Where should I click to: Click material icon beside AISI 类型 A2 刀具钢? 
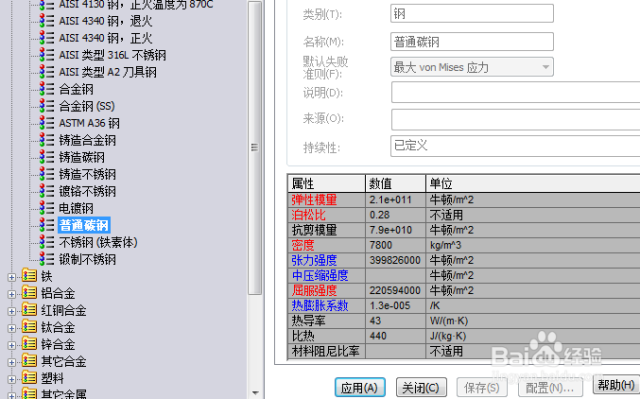click(47, 72)
